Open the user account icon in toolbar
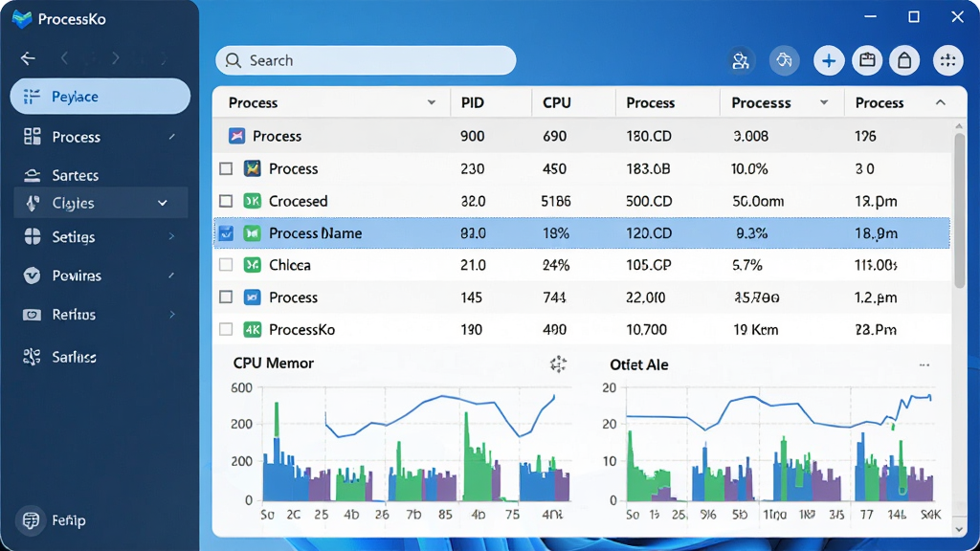This screenshot has width=980, height=551. (x=741, y=60)
